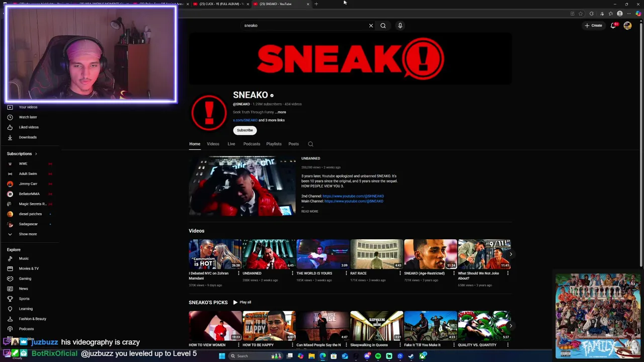Open the x.com/SNEAKO link
644x362 pixels.
tap(245, 120)
